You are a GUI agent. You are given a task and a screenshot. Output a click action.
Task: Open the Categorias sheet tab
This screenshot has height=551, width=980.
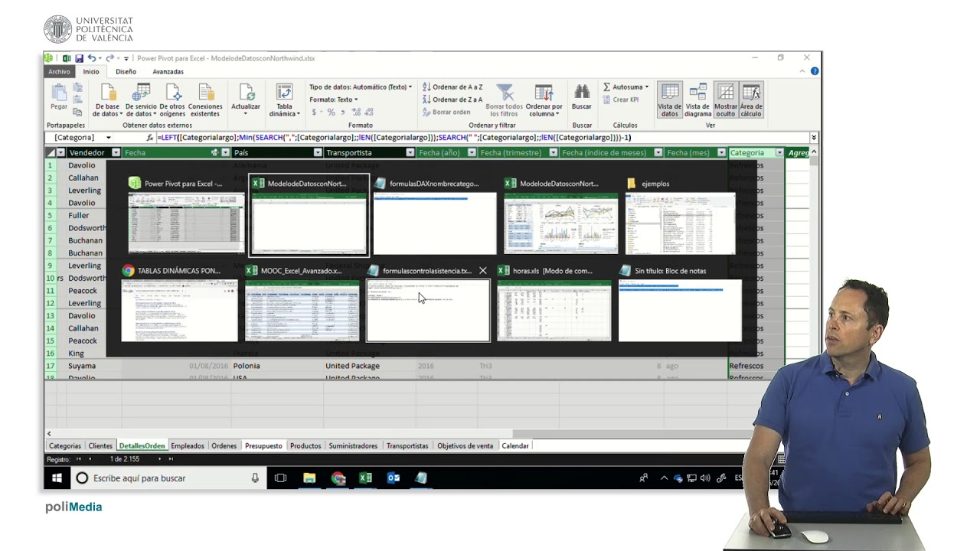[x=64, y=445]
